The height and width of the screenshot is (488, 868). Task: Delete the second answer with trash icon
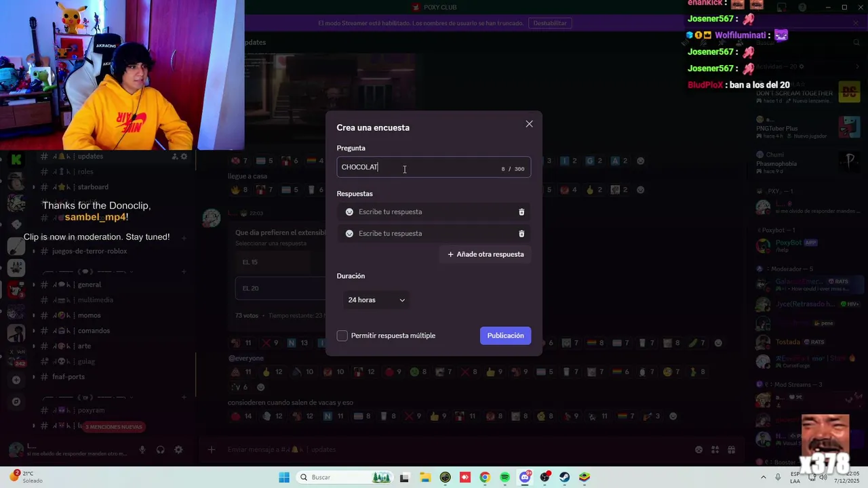[521, 234]
